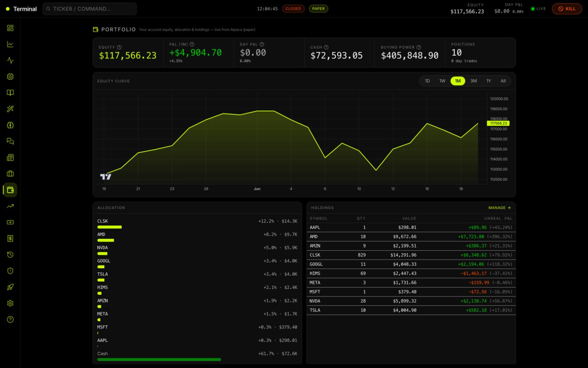Screen dimensions: 588x368
Task: Open the MANAGE link in Holdings
Action: [x=499, y=208]
